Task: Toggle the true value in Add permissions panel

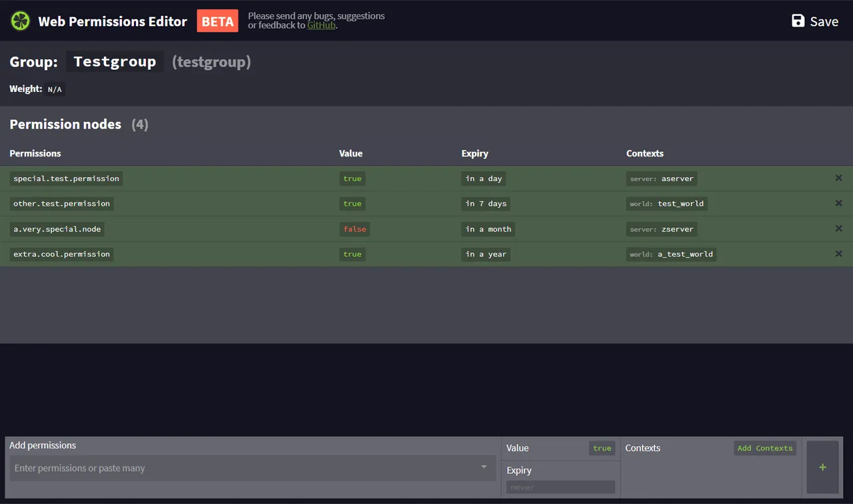Action: (x=602, y=448)
